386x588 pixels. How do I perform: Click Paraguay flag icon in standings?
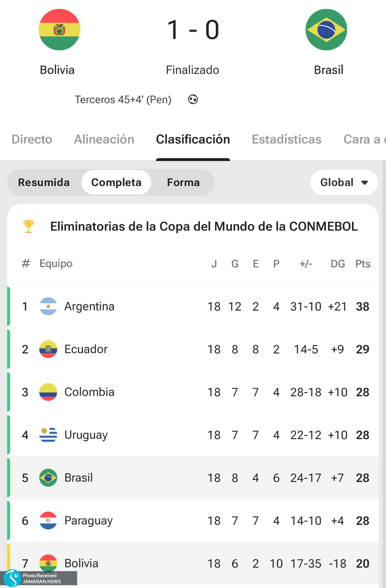pos(48,521)
